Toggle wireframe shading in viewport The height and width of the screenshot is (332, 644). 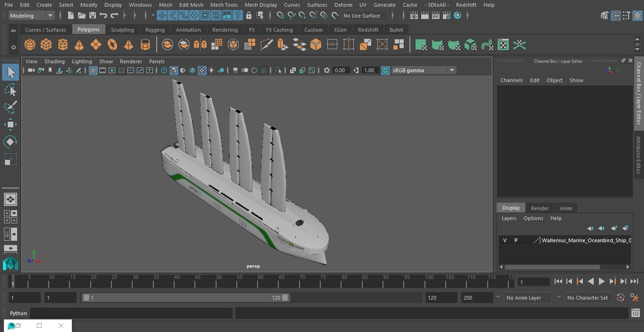164,70
